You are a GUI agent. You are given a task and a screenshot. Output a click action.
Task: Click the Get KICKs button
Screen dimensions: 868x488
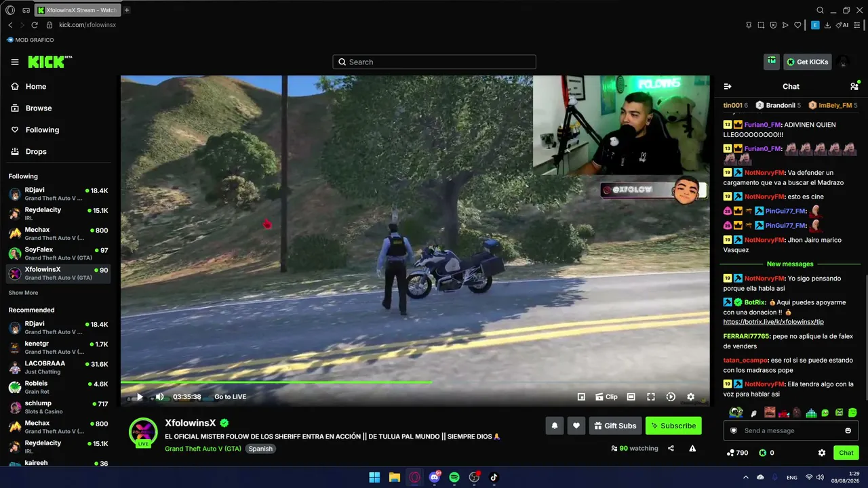807,62
